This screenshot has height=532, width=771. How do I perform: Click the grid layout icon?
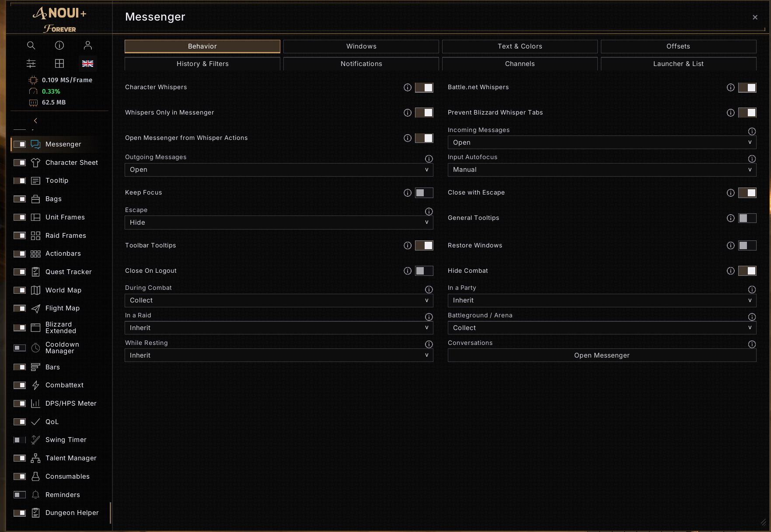(59, 63)
